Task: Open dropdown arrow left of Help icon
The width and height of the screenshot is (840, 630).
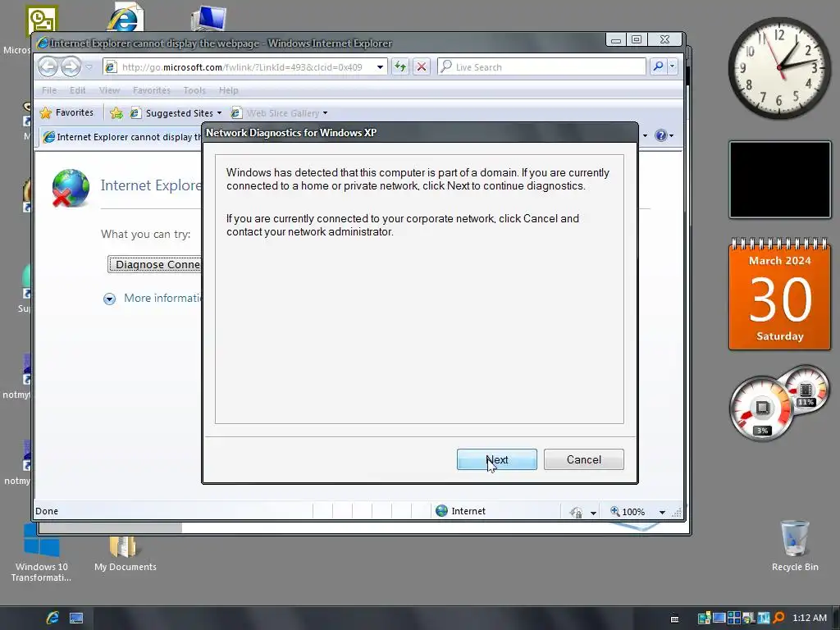Action: pyautogui.click(x=645, y=135)
